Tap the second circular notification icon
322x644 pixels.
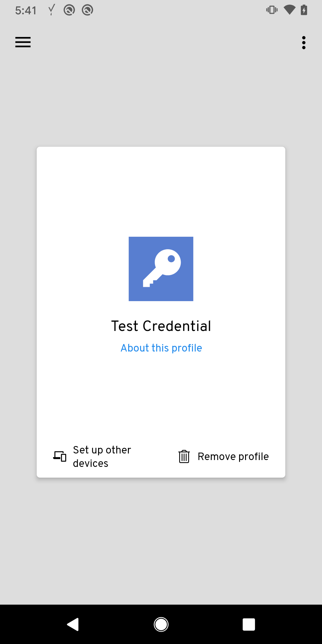(x=87, y=10)
